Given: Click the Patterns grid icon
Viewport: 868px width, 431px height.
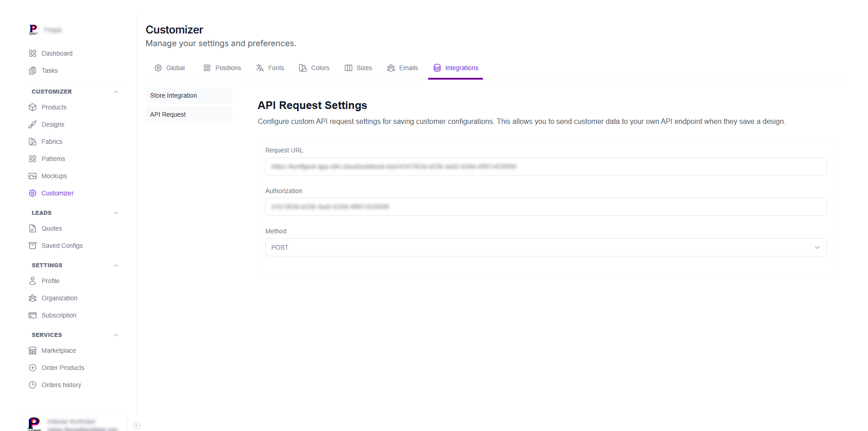Looking at the screenshot, I should [32, 159].
